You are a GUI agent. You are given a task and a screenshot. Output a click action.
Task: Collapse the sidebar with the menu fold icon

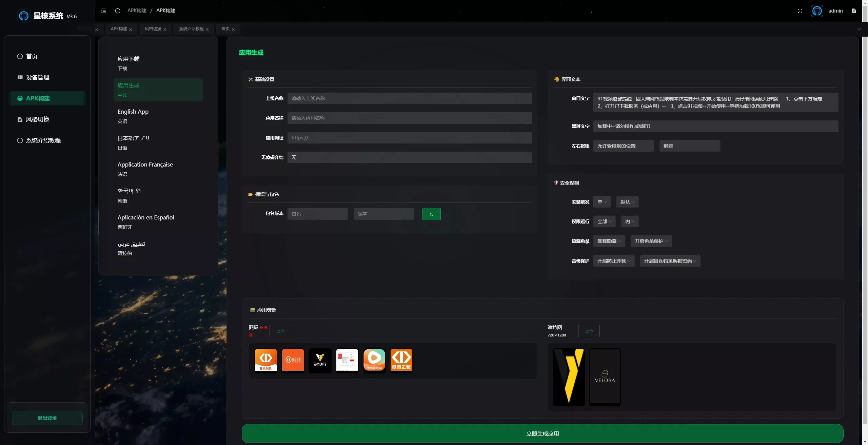pyautogui.click(x=103, y=11)
